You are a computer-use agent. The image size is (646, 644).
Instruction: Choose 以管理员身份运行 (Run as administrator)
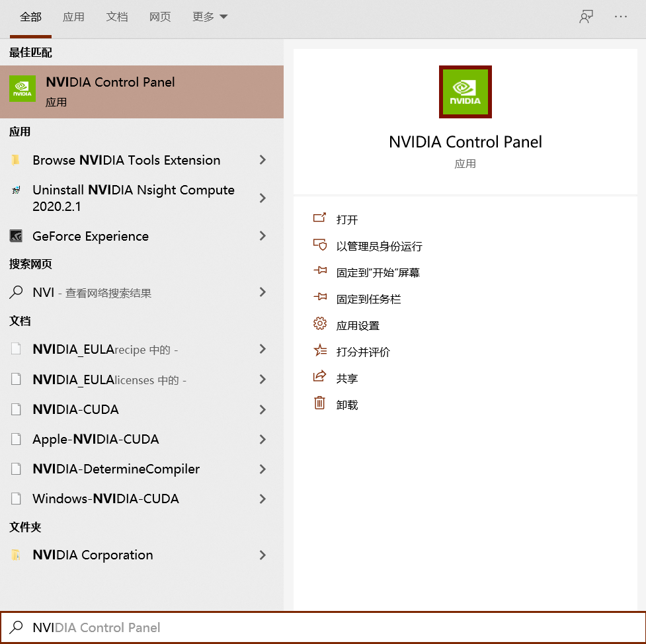point(379,247)
